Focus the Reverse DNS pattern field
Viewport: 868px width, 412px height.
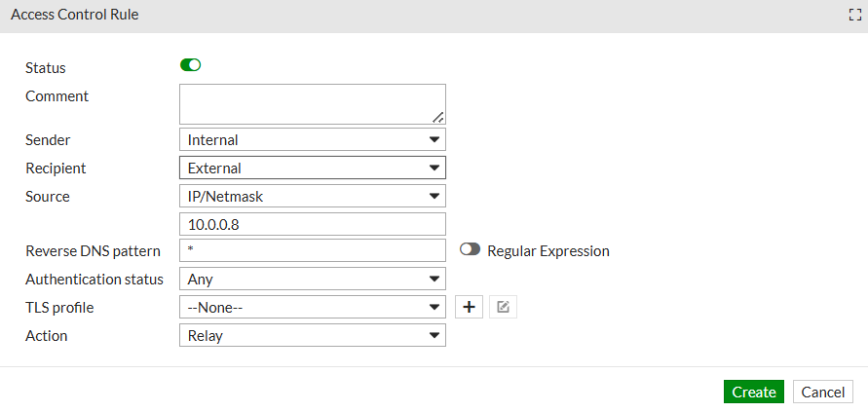[x=312, y=251]
